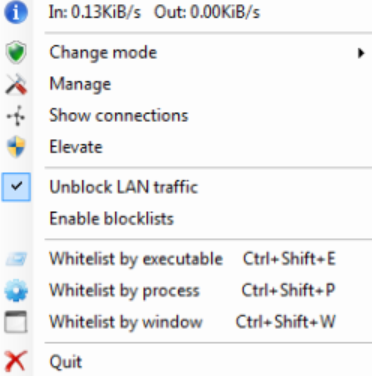Click the window icon beside Whitelist by window
372x376 pixels.
pyautogui.click(x=16, y=322)
